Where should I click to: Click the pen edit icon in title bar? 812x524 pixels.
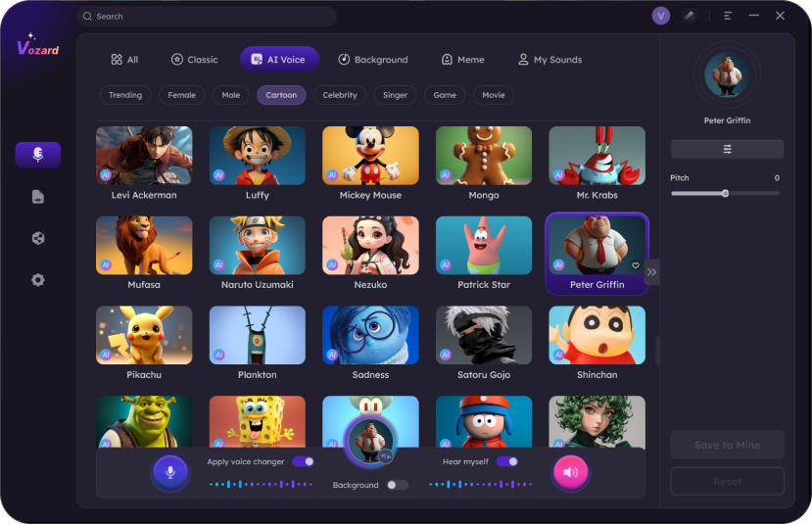click(x=690, y=16)
